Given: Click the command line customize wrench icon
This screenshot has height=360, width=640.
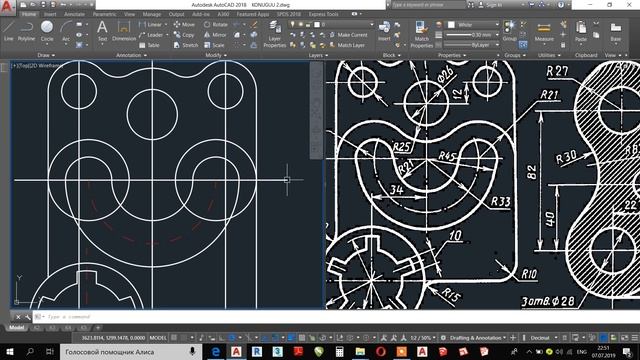Looking at the screenshot, I should click(x=27, y=317).
